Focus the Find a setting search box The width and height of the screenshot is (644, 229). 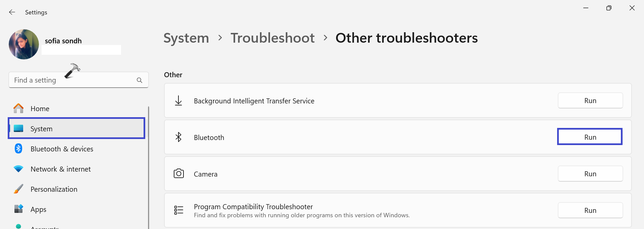(x=72, y=80)
